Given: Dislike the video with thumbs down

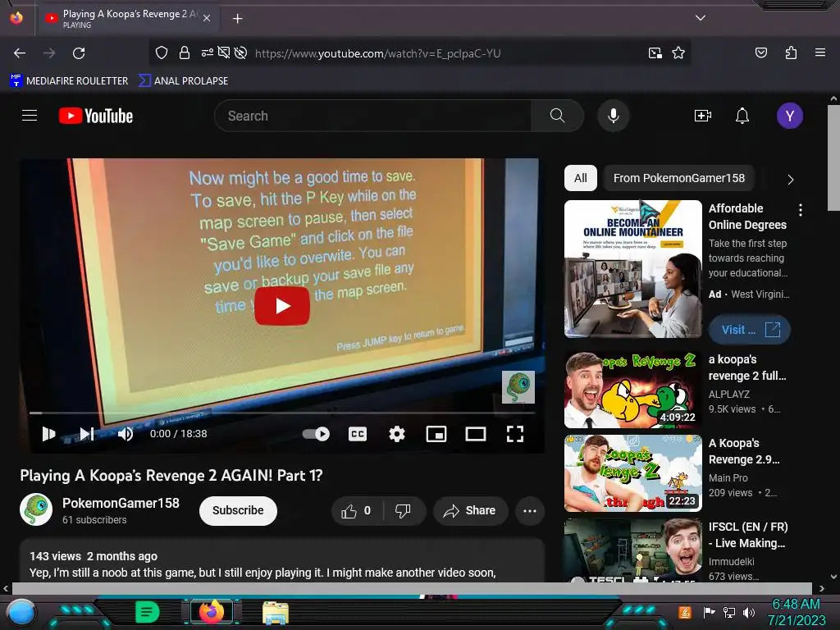Looking at the screenshot, I should coord(404,511).
